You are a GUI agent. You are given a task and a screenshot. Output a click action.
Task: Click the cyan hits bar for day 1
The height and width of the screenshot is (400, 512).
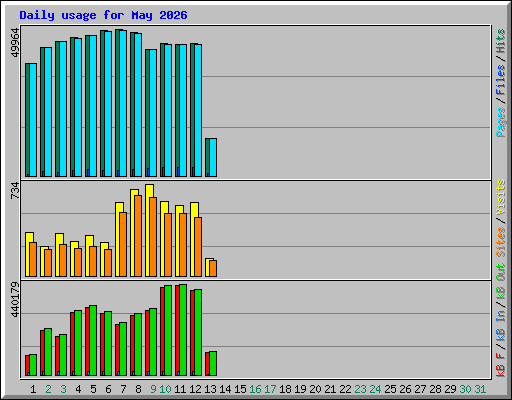[x=33, y=120]
